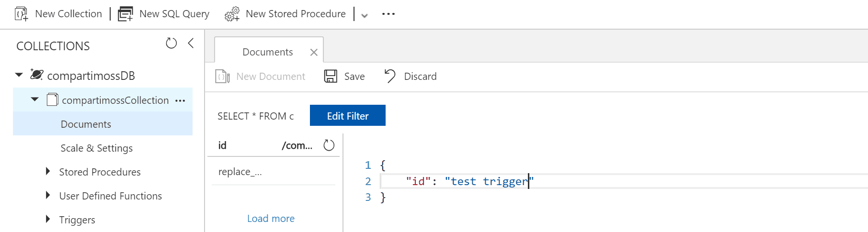
Task: Collapse the Collections side panel
Action: click(x=191, y=44)
